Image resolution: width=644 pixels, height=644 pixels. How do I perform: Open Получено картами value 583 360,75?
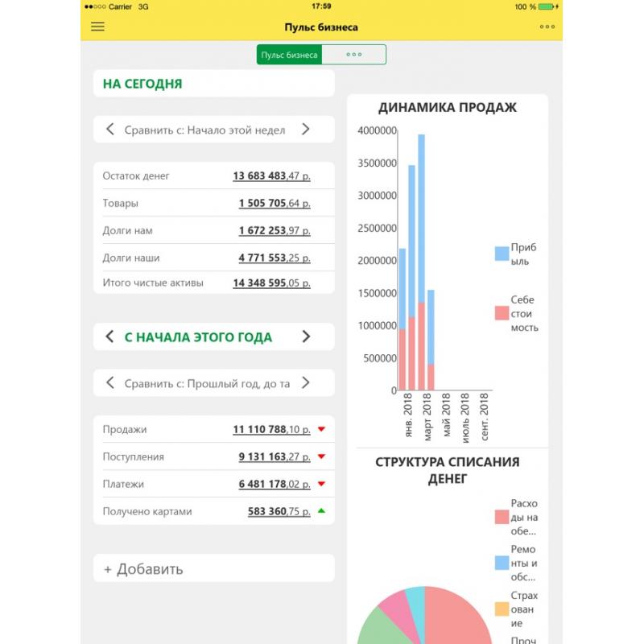(x=279, y=511)
